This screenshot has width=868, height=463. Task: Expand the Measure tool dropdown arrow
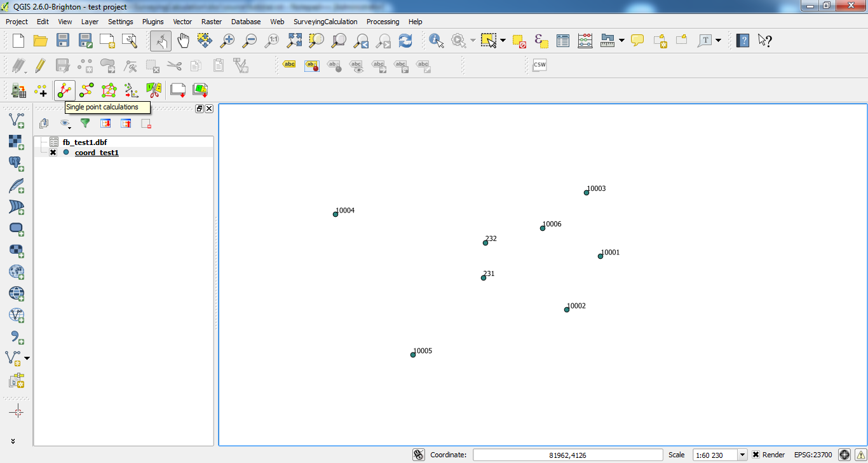coord(621,41)
